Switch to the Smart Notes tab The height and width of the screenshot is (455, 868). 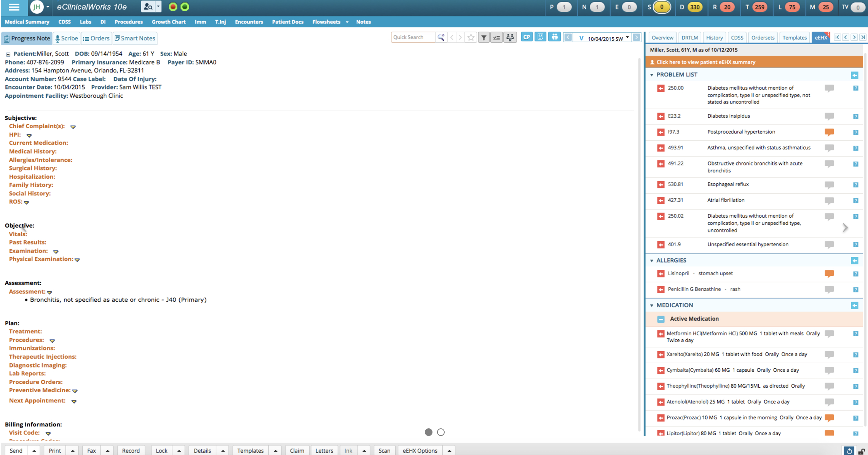click(135, 38)
